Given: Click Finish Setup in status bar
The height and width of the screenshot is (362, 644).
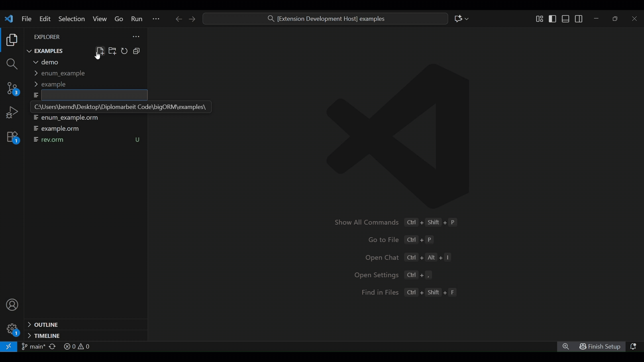Looking at the screenshot, I should coord(600,347).
